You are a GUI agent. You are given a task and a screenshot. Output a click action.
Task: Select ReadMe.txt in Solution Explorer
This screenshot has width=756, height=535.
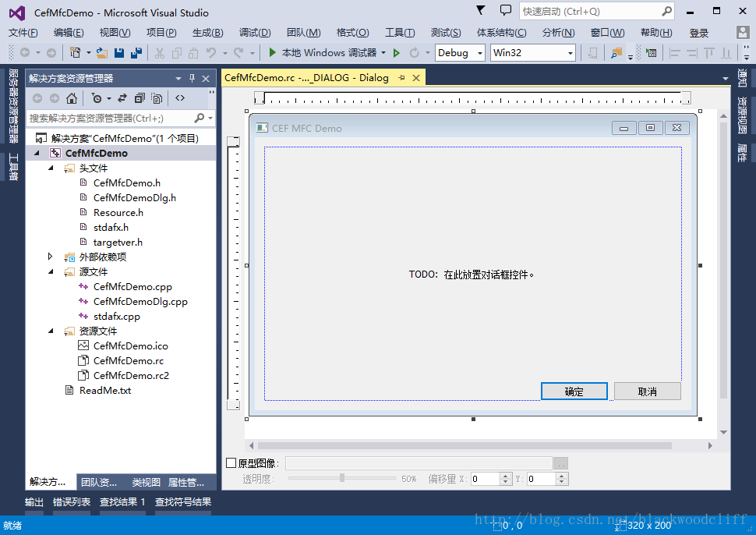pos(105,390)
